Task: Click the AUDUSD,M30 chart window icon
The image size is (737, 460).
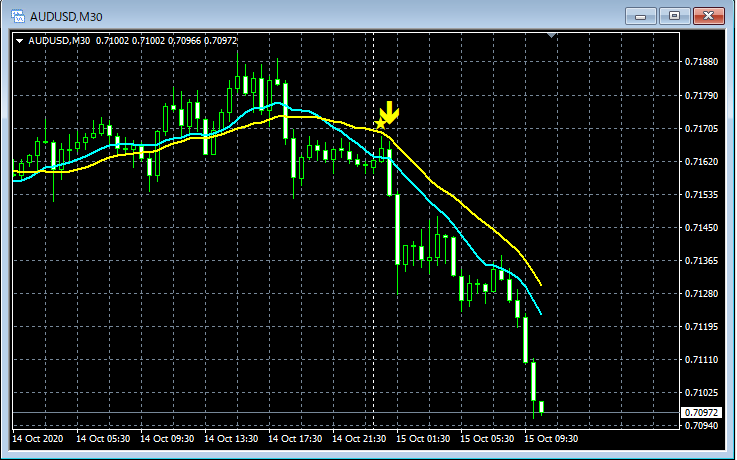Action: 18,16
